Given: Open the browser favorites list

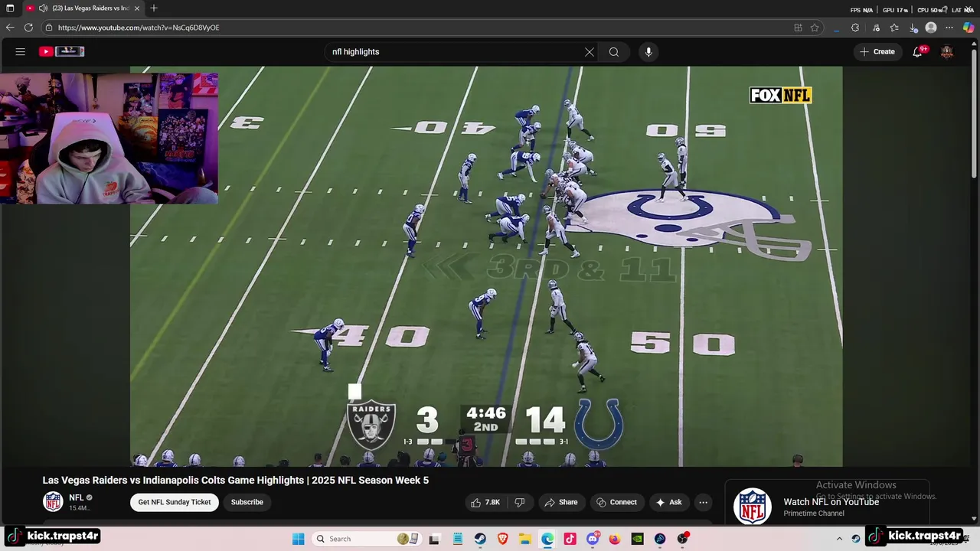Looking at the screenshot, I should coord(894,28).
